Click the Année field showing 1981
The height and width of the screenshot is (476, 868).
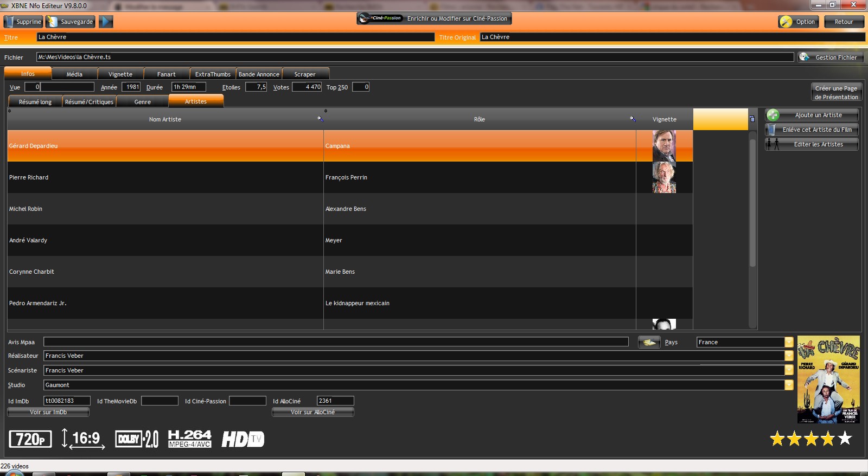(x=131, y=87)
